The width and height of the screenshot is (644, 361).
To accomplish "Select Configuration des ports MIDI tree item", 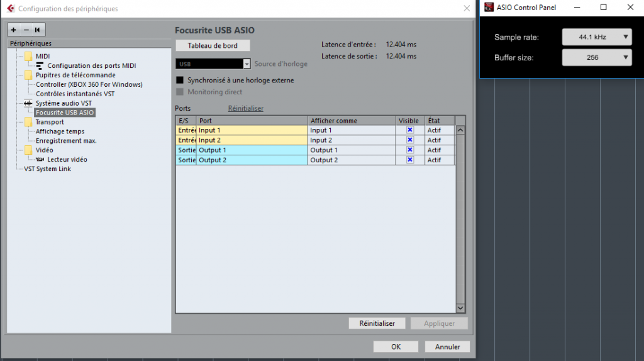I will [x=92, y=65].
